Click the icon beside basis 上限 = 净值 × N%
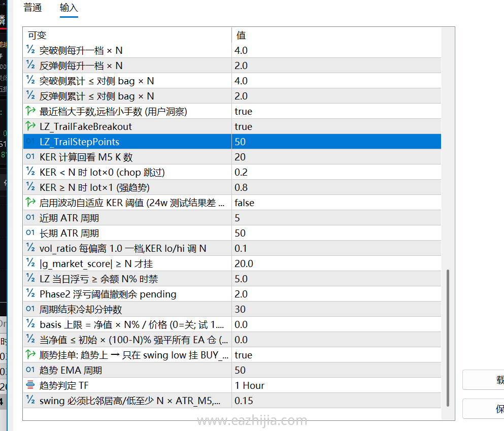 click(30, 324)
